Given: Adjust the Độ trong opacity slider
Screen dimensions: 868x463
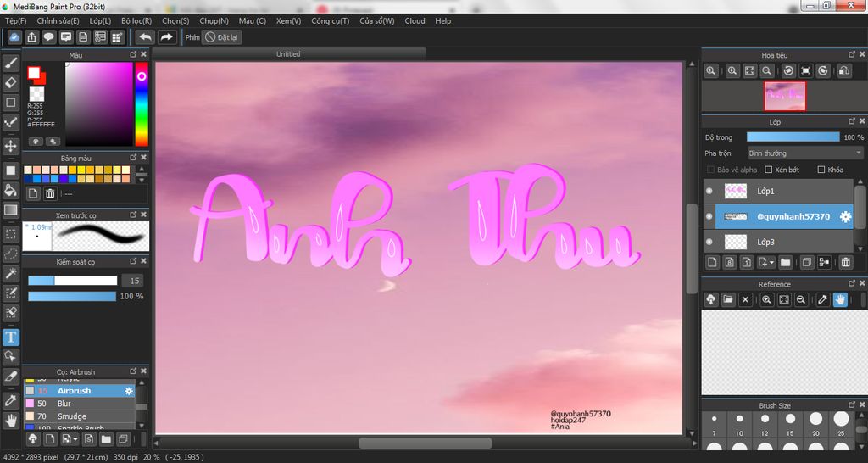Looking at the screenshot, I should tap(793, 137).
